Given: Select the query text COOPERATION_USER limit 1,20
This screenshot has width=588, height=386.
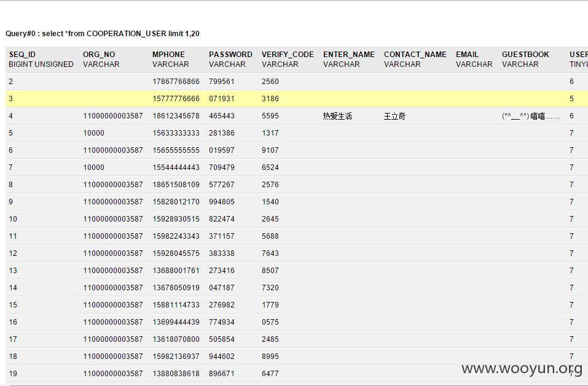Looking at the screenshot, I should pos(143,34).
